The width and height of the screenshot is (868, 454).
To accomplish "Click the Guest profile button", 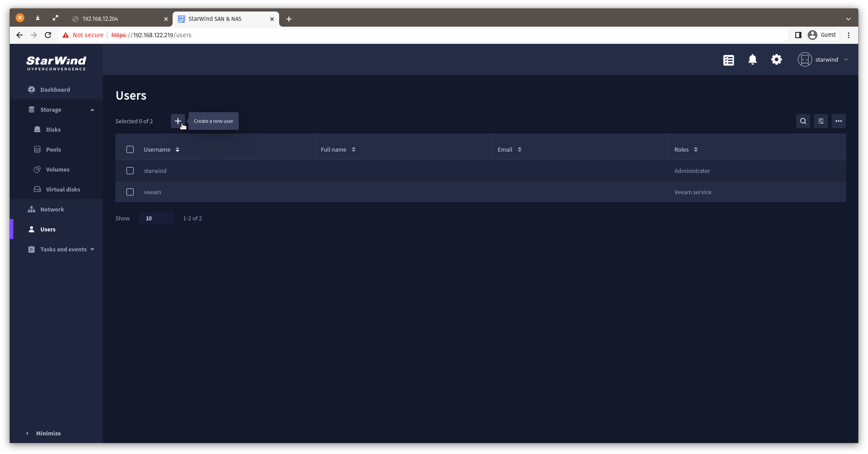I will [823, 35].
